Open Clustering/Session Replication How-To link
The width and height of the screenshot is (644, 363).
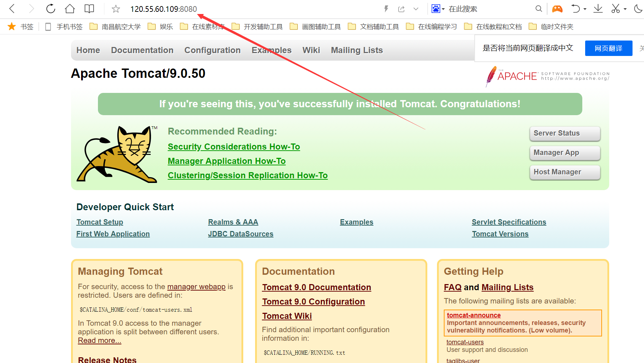pos(248,175)
